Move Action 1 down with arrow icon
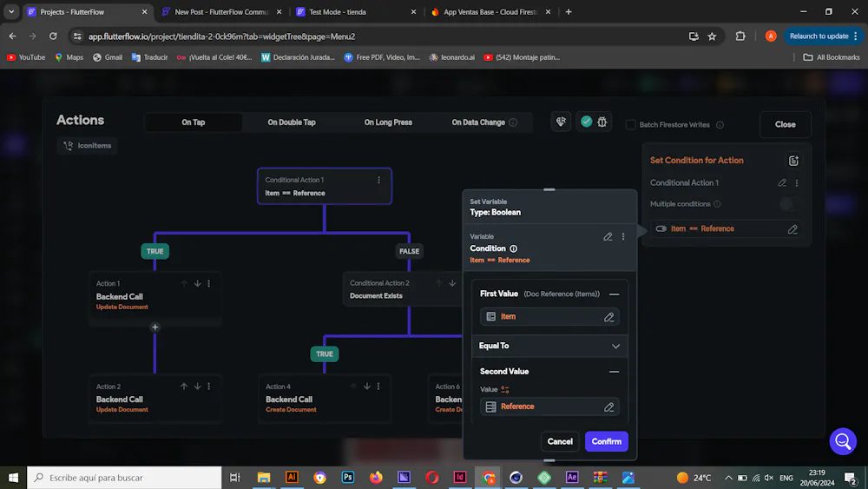Screen dimensions: 868x489 point(197,283)
